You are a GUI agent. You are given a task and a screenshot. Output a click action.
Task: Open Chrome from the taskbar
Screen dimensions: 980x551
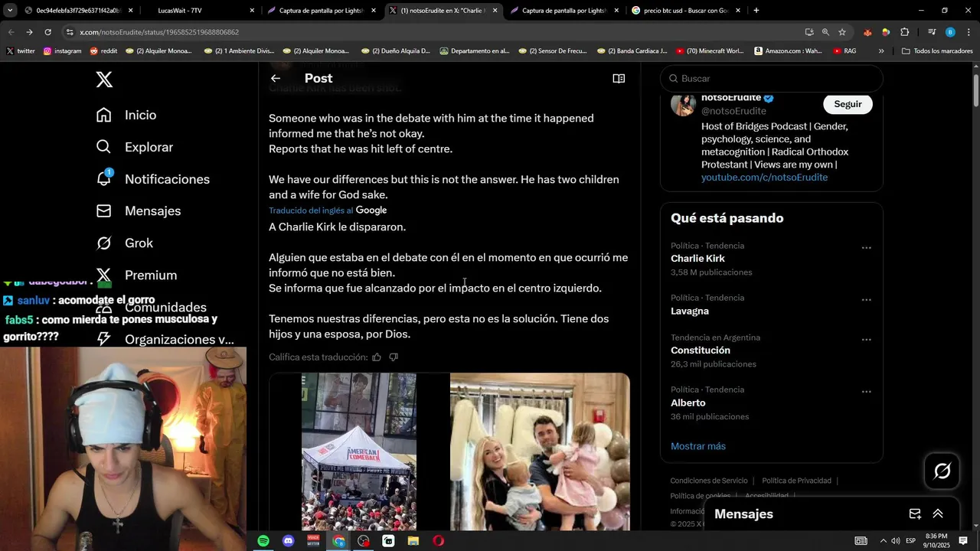click(339, 541)
